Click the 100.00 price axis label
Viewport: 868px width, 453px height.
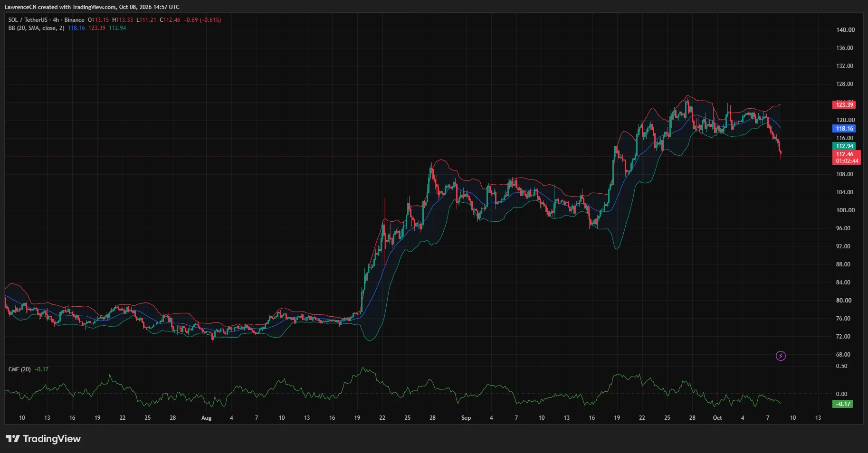tap(845, 210)
